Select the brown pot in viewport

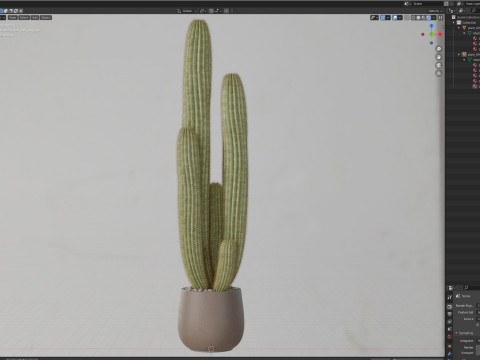pyautogui.click(x=211, y=320)
